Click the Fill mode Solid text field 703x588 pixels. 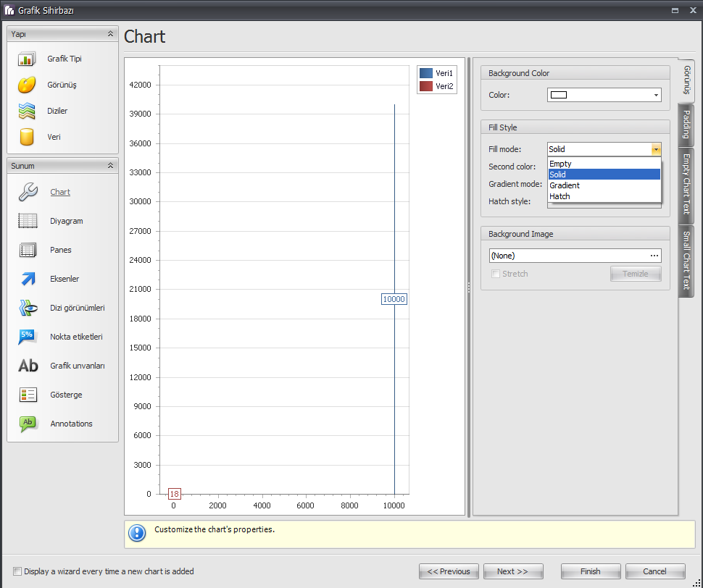pos(599,149)
